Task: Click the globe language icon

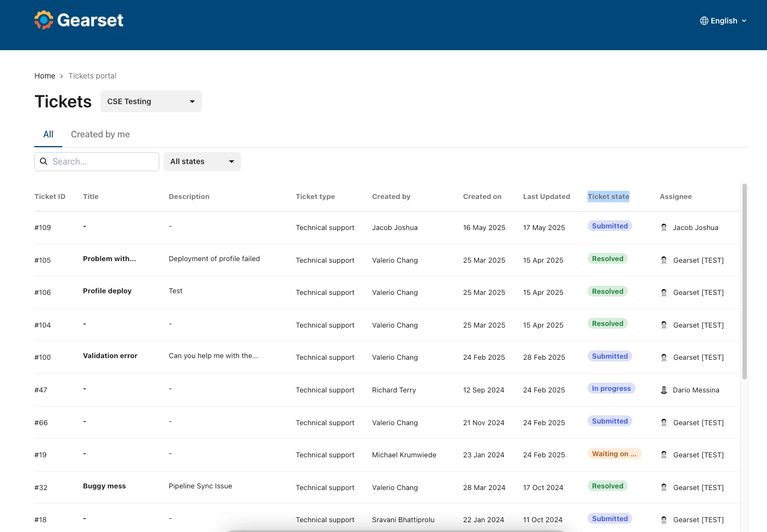Action: (704, 21)
